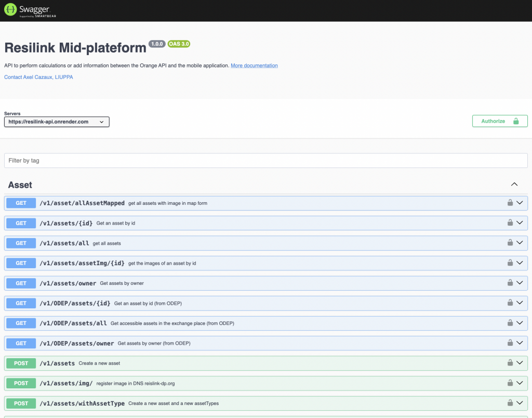The width and height of the screenshot is (532, 418).
Task: Click lock icon on /v1/ODEP/assets/all row
Action: [x=510, y=323]
